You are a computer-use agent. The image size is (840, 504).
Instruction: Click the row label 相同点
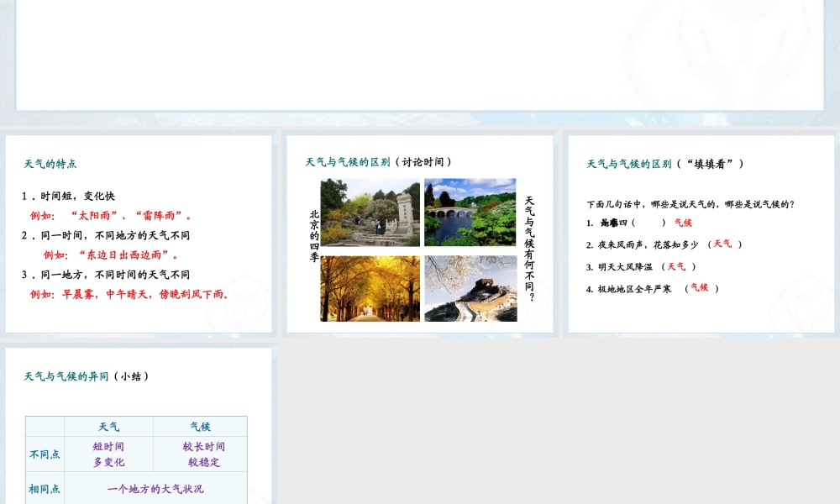[x=45, y=489]
